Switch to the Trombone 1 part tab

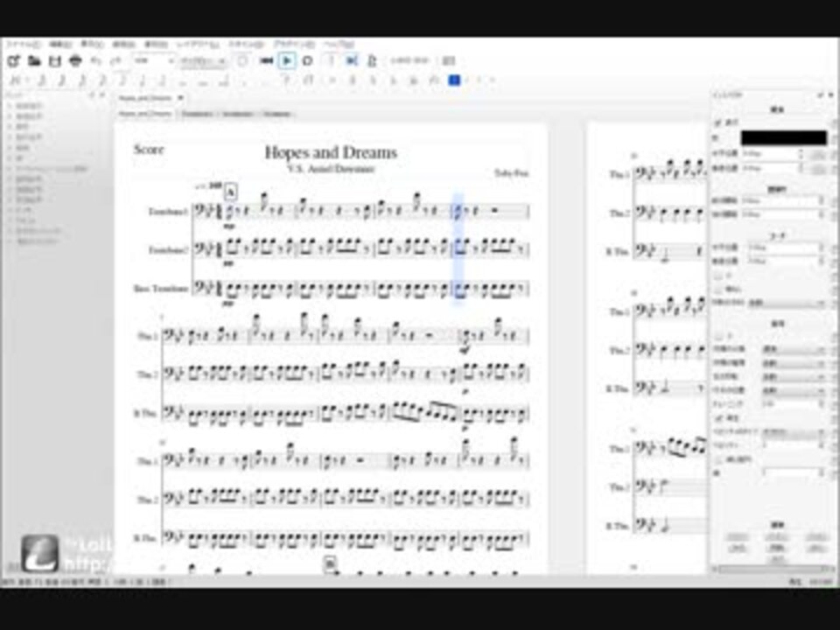(197, 114)
